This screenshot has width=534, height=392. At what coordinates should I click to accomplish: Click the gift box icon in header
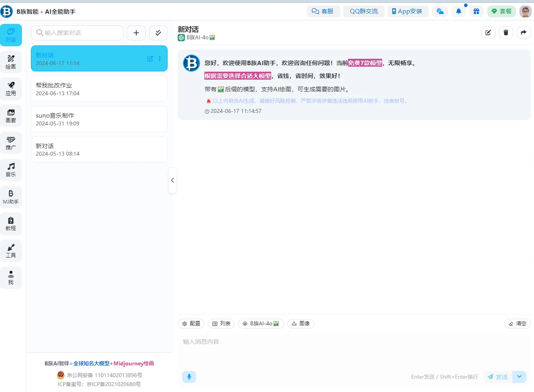[476, 11]
